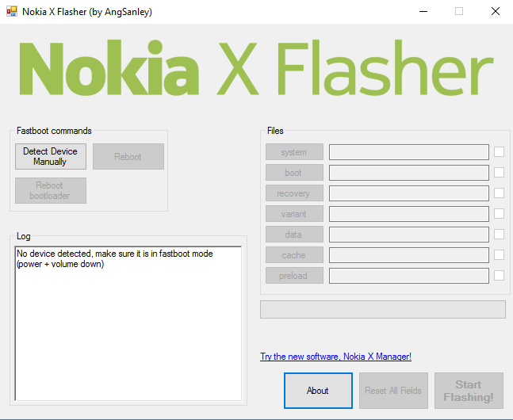Screen dimensions: 513x420
Task: Click the Reboot button
Action: pyautogui.click(x=128, y=156)
